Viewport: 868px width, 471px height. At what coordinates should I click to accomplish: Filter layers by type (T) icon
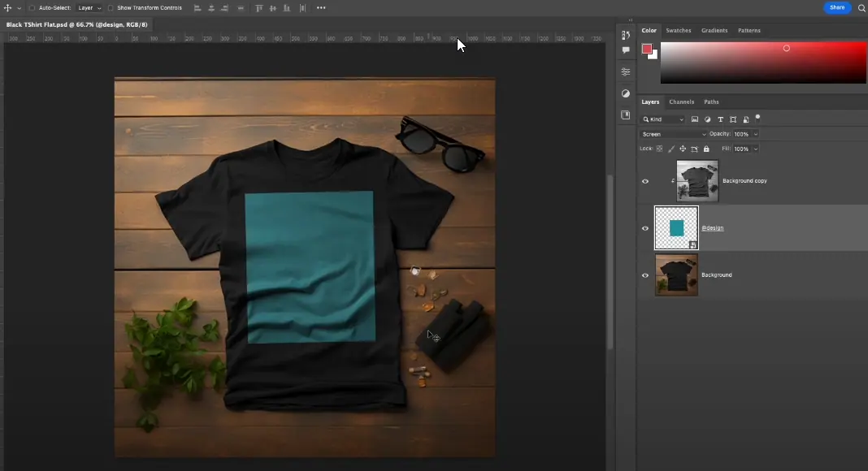click(x=720, y=119)
